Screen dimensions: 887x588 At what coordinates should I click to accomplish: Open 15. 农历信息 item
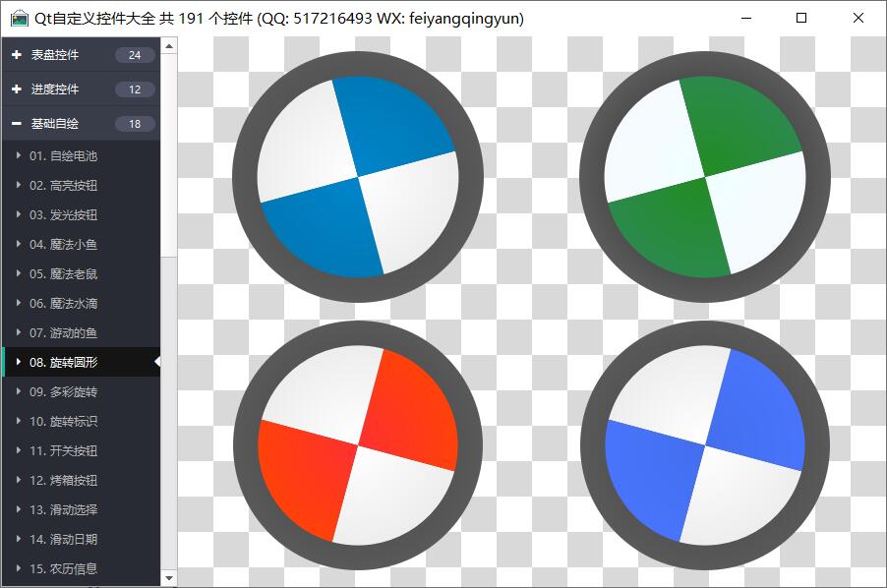[63, 568]
